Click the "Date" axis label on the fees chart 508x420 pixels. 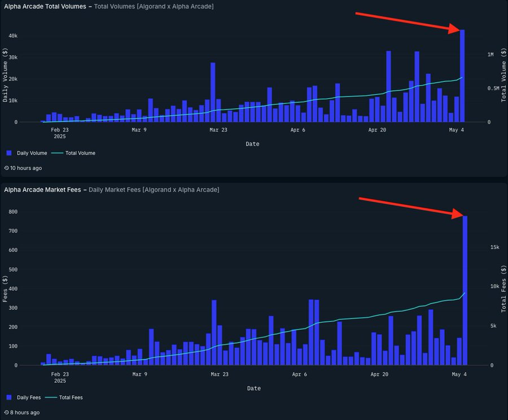(x=254, y=388)
